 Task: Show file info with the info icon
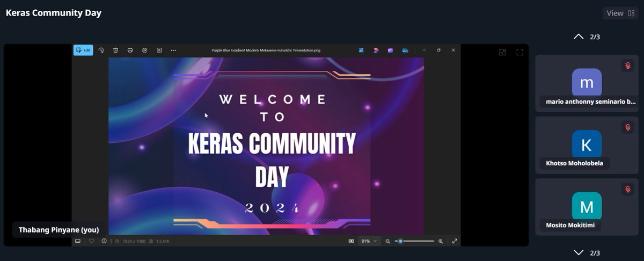point(104,241)
